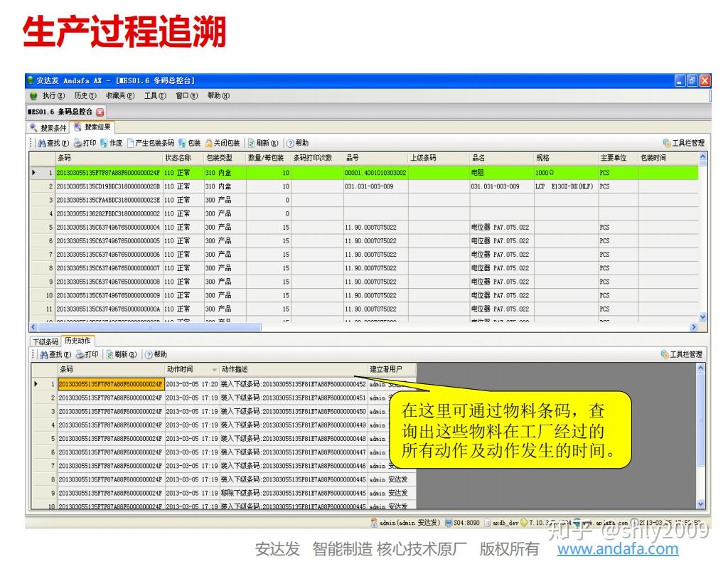Viewport: 728px width, 564px height.
Task: Close the MES01.6 条码总控台 document tab
Action: [100, 112]
